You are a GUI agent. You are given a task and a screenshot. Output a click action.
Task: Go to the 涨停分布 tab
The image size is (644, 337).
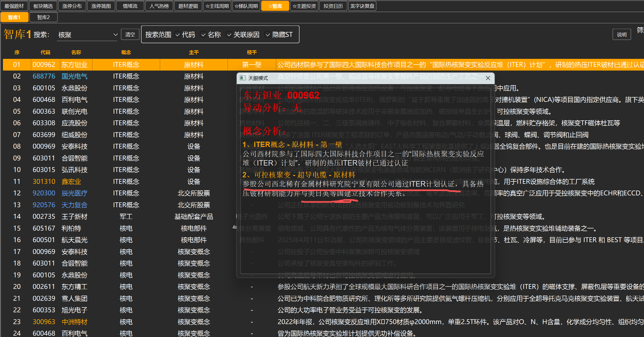[x=72, y=6]
